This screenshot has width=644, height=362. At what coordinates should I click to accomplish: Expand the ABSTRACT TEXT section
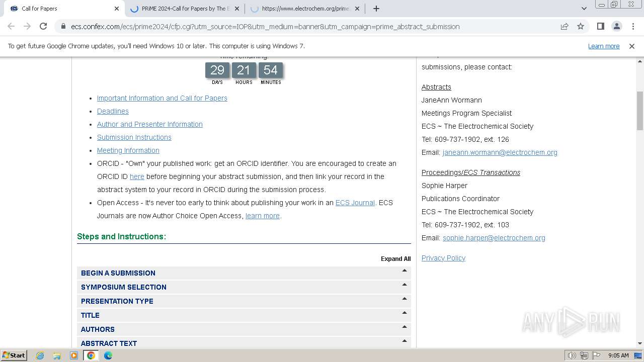(244, 342)
